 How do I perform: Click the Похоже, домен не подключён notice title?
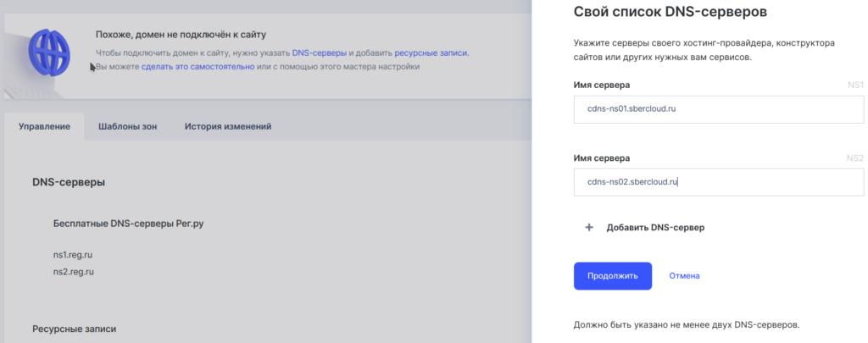click(x=181, y=35)
